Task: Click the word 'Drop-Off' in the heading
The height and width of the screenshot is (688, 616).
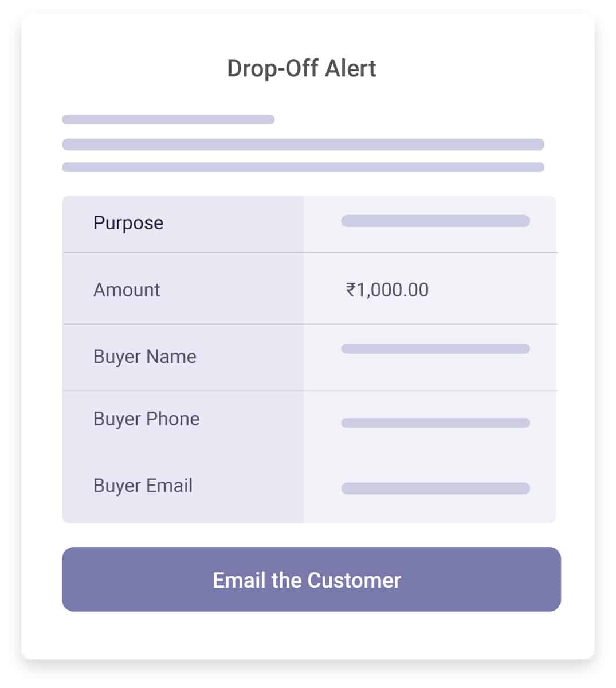Action: (273, 69)
